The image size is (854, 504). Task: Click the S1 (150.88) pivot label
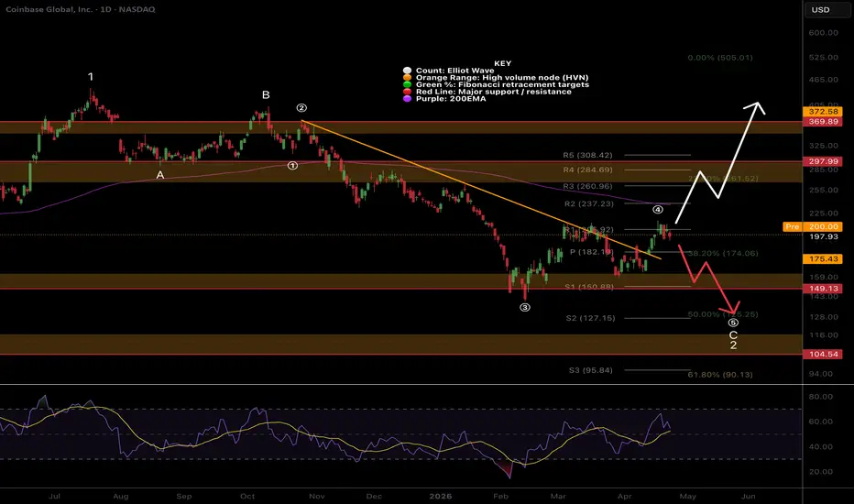[589, 287]
